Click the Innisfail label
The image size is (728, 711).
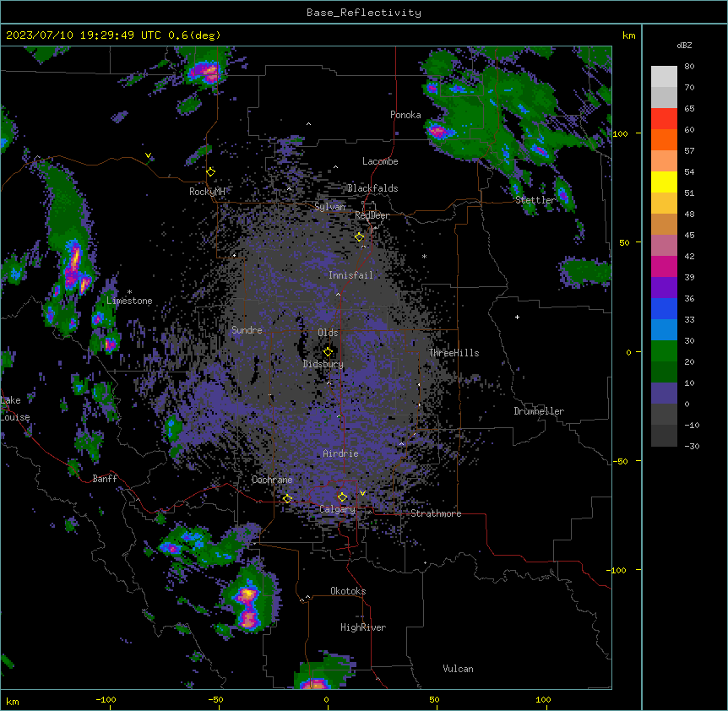tap(350, 275)
